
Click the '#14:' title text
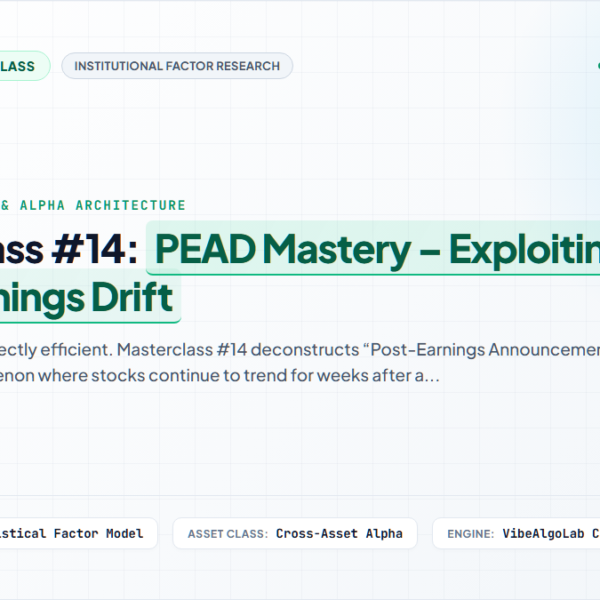click(95, 249)
